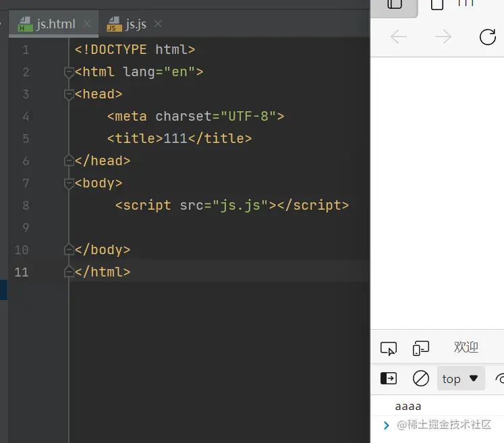Viewport: 504px width, 443px height.
Task: Select the aaaa console log message
Action: tap(408, 407)
